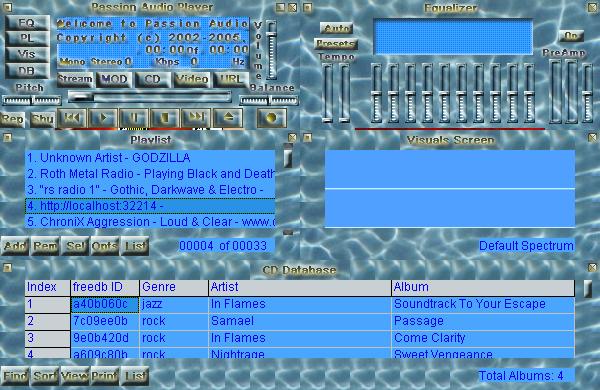Open the CD Database View options
Viewport: 600px width, 390px height.
tap(75, 376)
